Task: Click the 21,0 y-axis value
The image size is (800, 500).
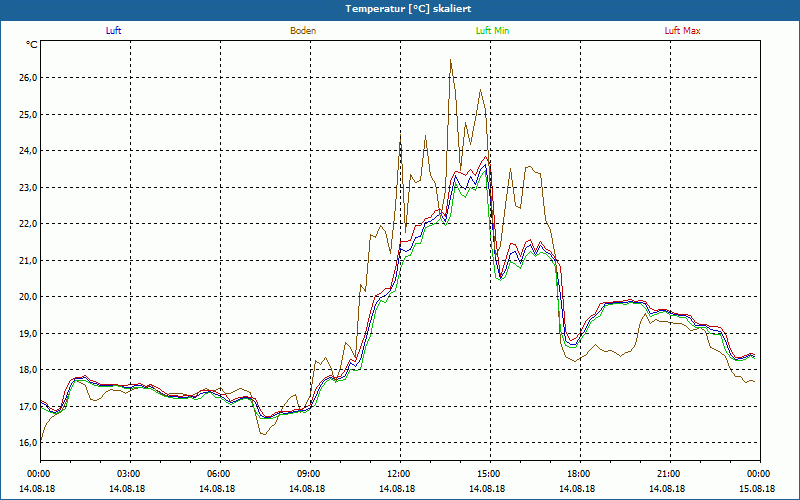Action: (29, 260)
